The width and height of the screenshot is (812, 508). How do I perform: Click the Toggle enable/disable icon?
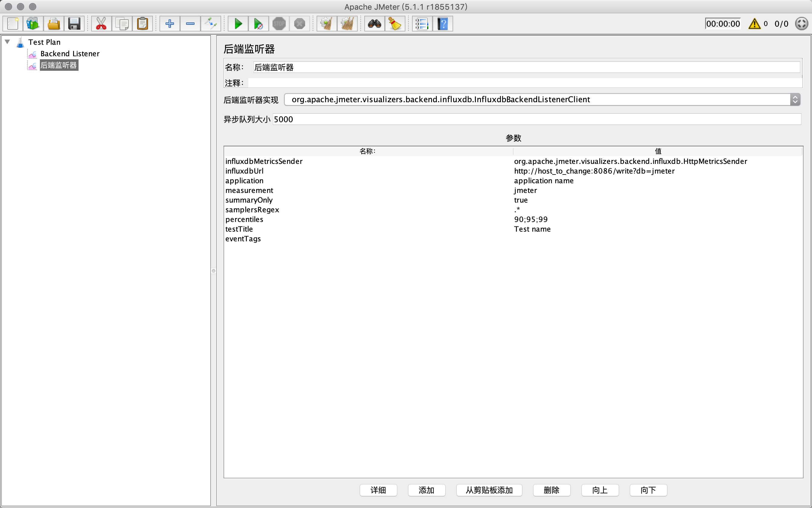click(211, 24)
